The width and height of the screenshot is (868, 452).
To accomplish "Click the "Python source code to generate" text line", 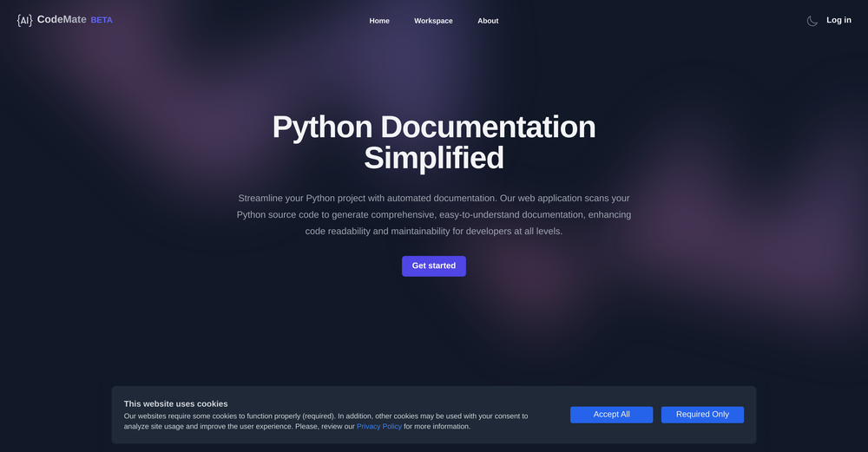I will pos(434,215).
